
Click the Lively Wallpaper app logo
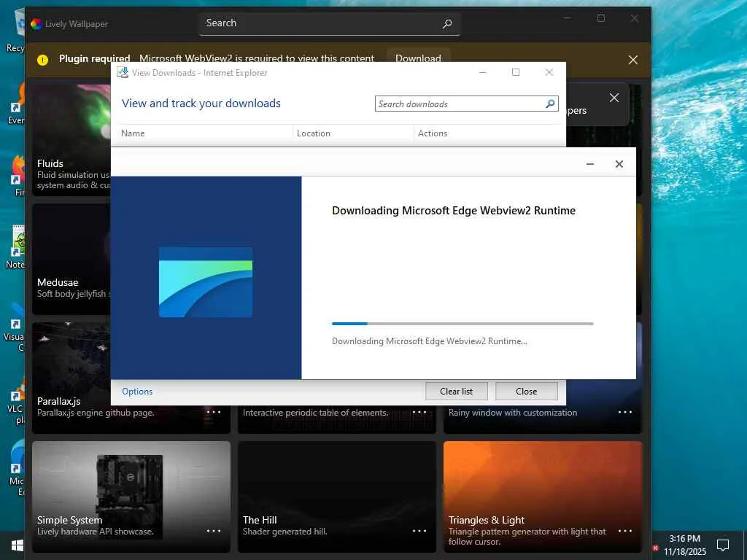pos(36,24)
